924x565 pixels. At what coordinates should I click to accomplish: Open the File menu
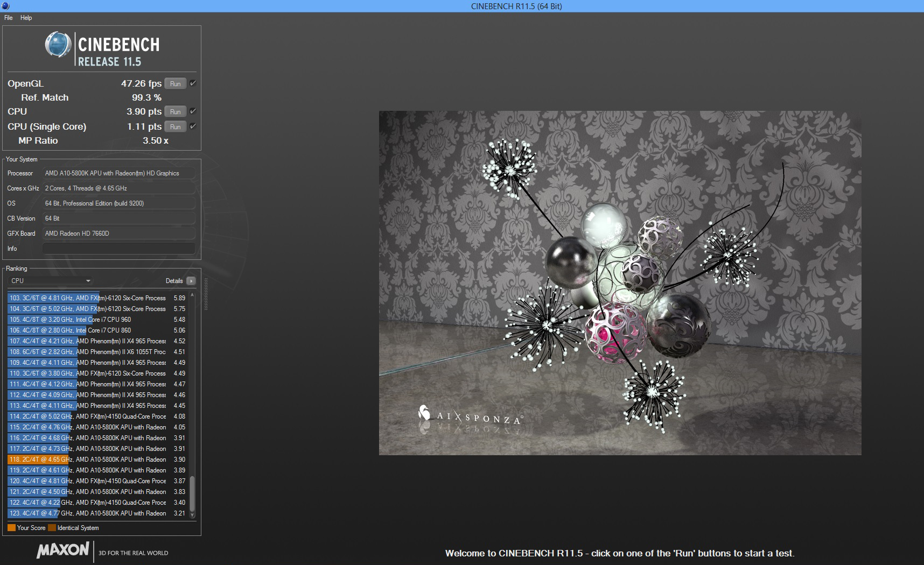[9, 18]
